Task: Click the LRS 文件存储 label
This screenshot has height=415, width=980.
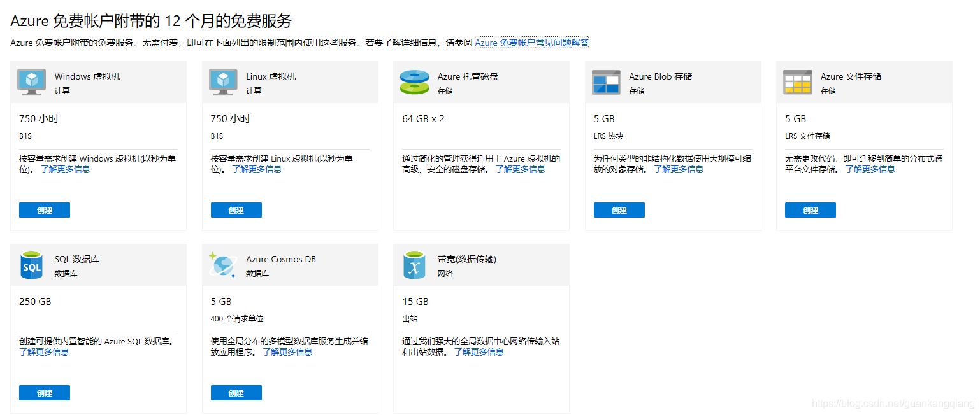Action: [807, 136]
